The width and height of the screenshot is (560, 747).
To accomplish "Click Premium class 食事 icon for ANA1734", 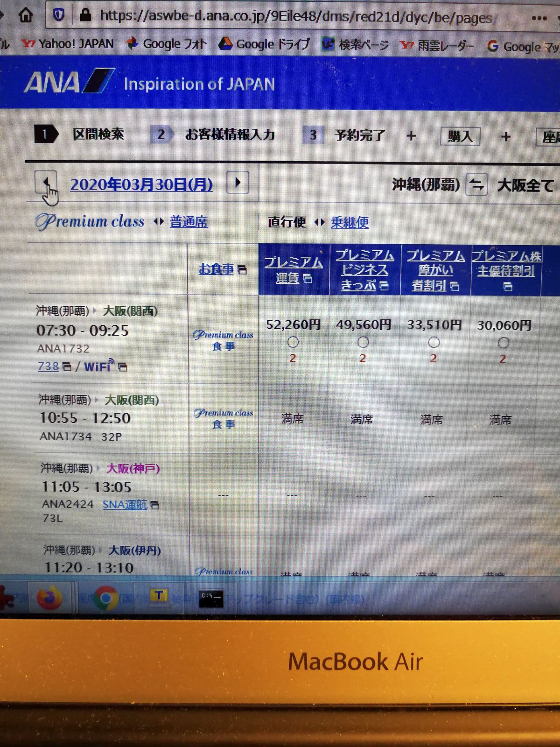I will [223, 418].
